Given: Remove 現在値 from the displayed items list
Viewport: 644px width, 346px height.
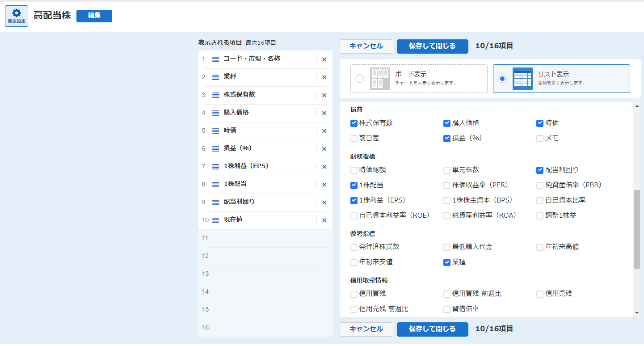Looking at the screenshot, I should (x=324, y=220).
